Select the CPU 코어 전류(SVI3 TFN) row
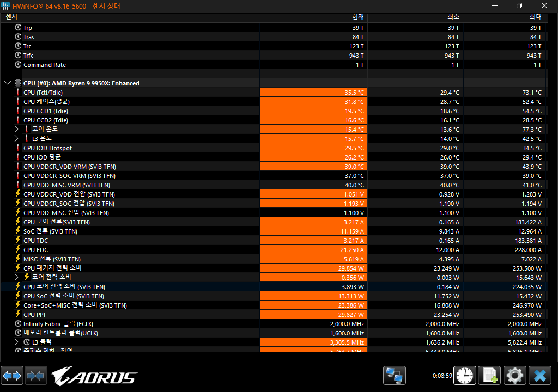 273,222
